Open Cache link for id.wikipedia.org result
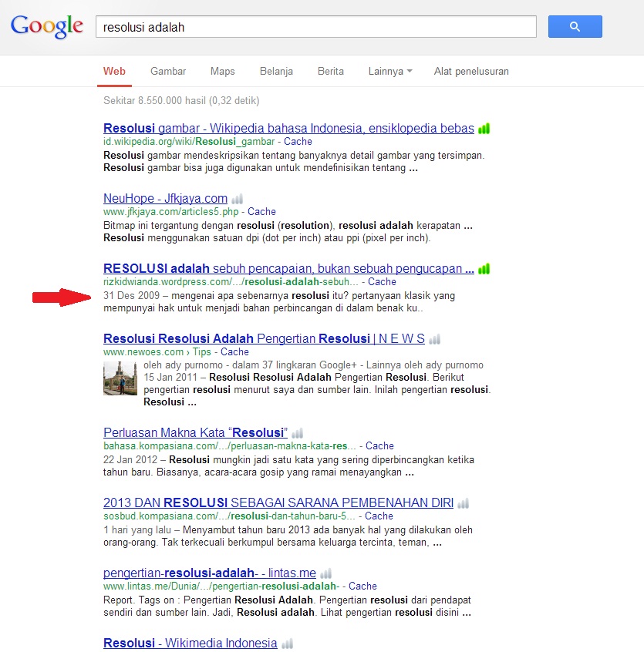Screen dimensions: 644x652 pyautogui.click(x=298, y=141)
